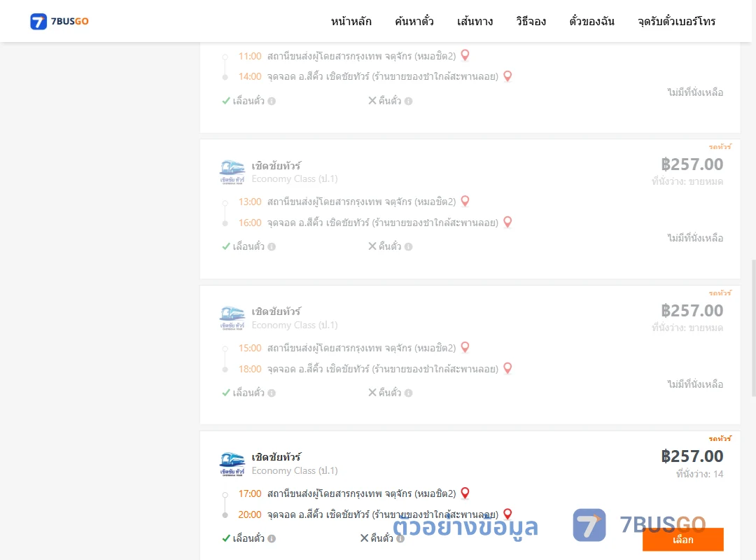756x560 pixels.
Task: Click map pin for 16:00 arrival stop
Action: coord(507,222)
